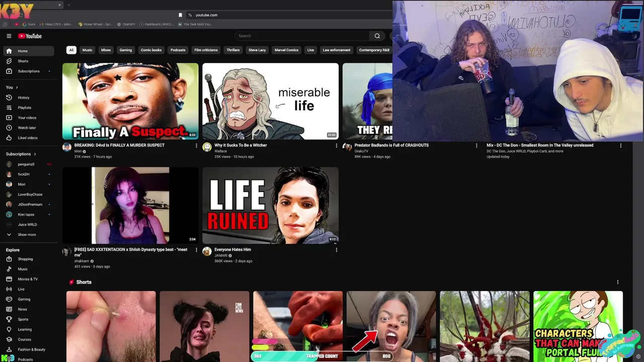Viewport: 644px width, 362px height.
Task: Click the YouTube search field
Action: point(302,36)
